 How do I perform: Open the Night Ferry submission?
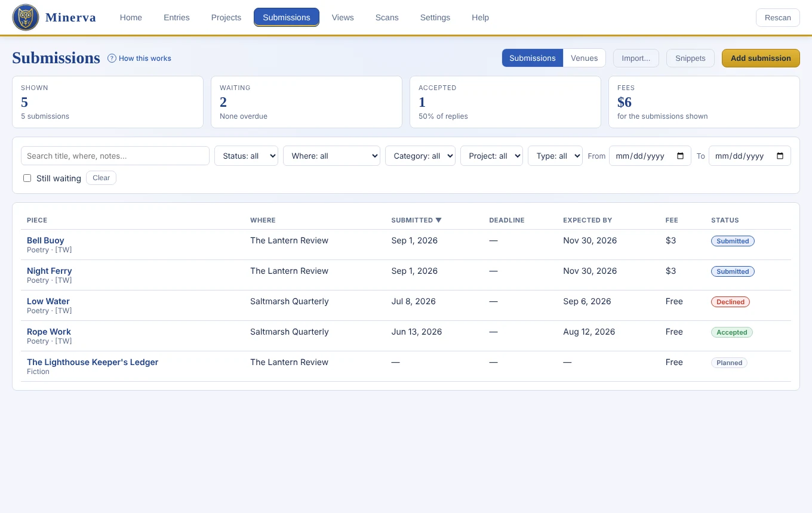(x=49, y=271)
